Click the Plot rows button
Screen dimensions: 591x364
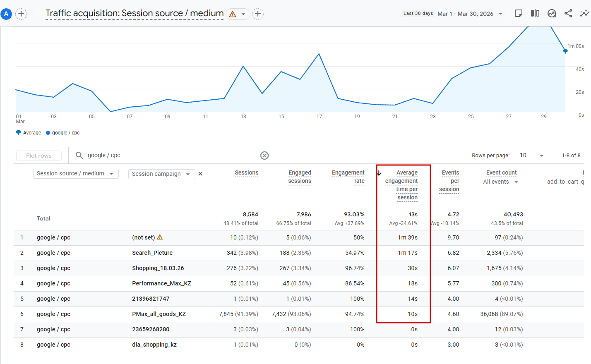(39, 156)
